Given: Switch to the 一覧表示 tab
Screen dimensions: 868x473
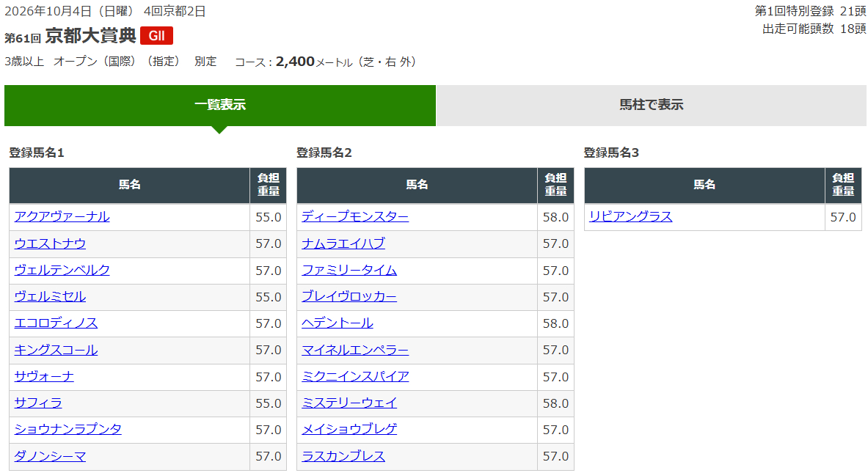Looking at the screenshot, I should [x=220, y=105].
